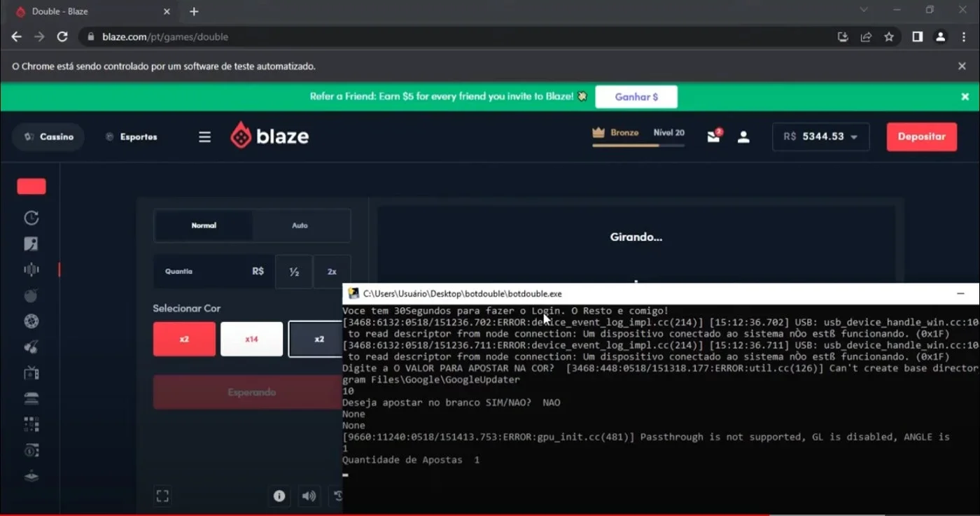This screenshot has width=980, height=516.
Task: Halve the bet with ½ button
Action: [x=294, y=272]
